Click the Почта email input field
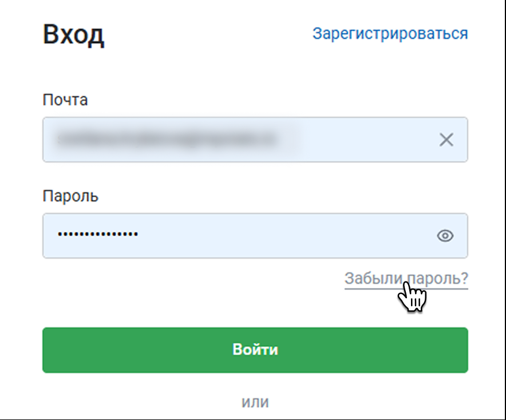This screenshot has height=420, width=506. click(x=240, y=140)
